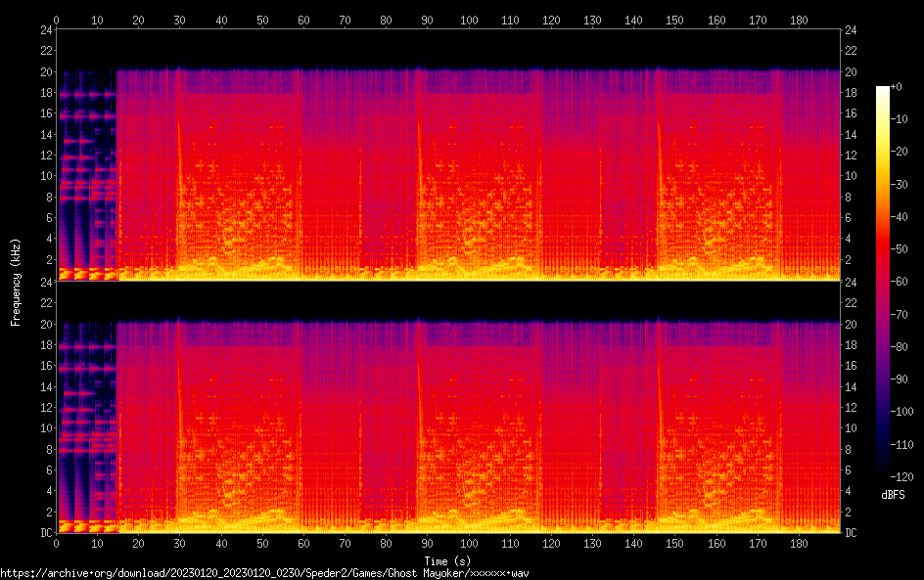The width and height of the screenshot is (924, 580).
Task: Click the 'Time (s)' axis label
Action: tap(447, 560)
